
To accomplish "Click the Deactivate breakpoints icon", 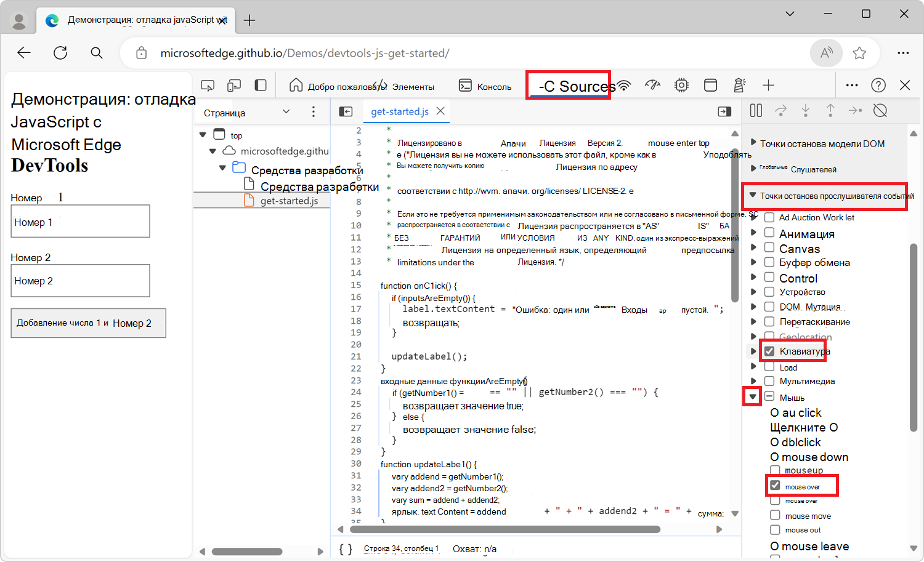I will 880,110.
